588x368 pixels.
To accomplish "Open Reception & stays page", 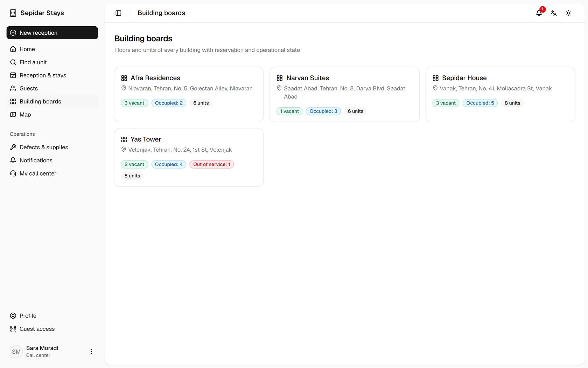I will pyautogui.click(x=52, y=75).
